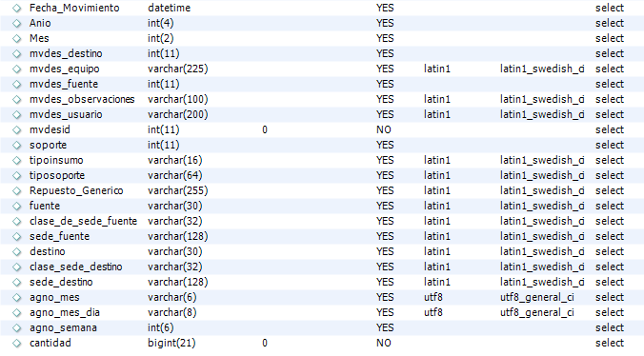The image size is (644, 356).
Task: Click the diamond icon beside Fecha_Movimiento
Action: tap(17, 9)
